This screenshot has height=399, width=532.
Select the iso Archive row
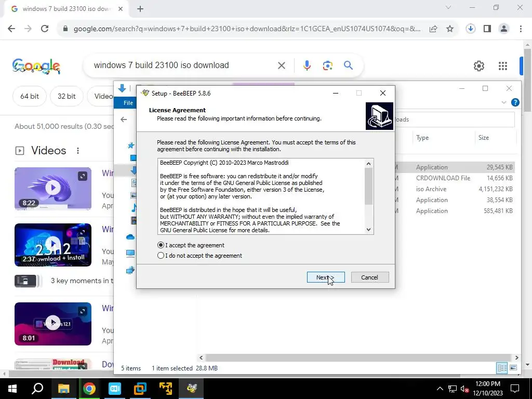[455, 189]
